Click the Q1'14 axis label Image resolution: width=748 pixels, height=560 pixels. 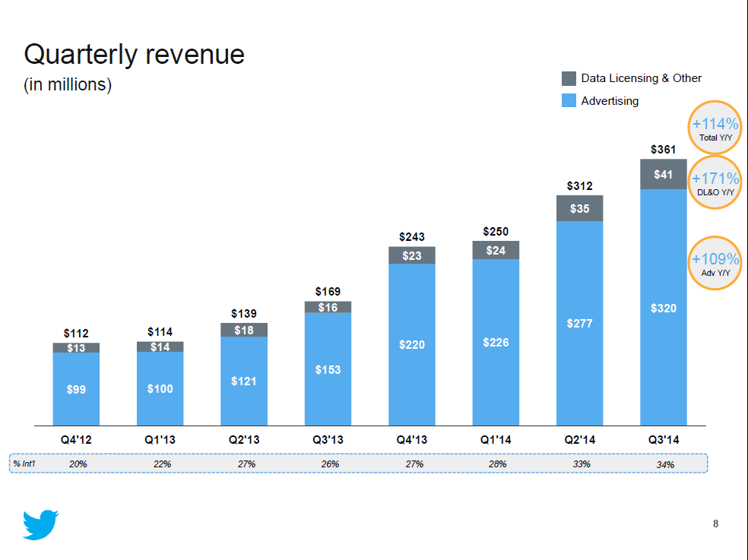pyautogui.click(x=495, y=439)
